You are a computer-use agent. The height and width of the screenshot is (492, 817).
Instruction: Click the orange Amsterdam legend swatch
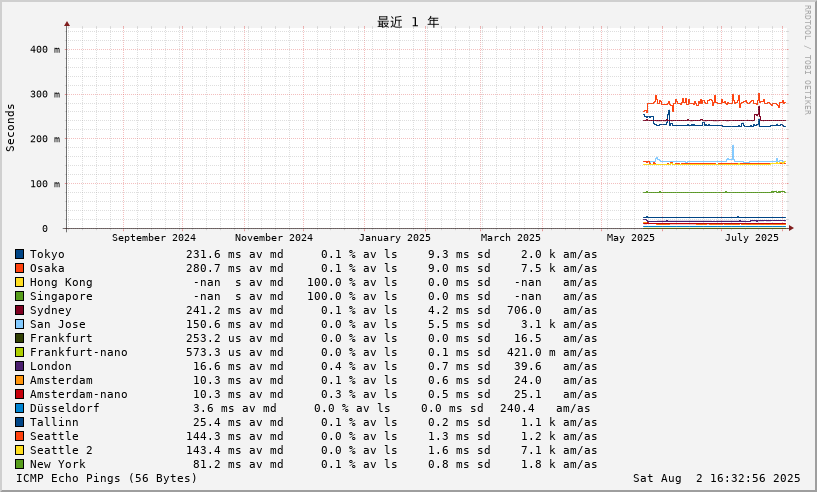19,380
